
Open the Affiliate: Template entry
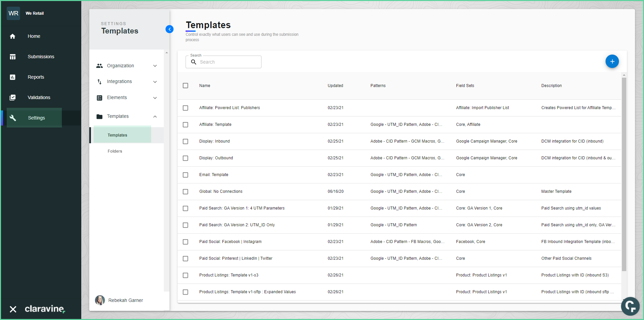[215, 125]
